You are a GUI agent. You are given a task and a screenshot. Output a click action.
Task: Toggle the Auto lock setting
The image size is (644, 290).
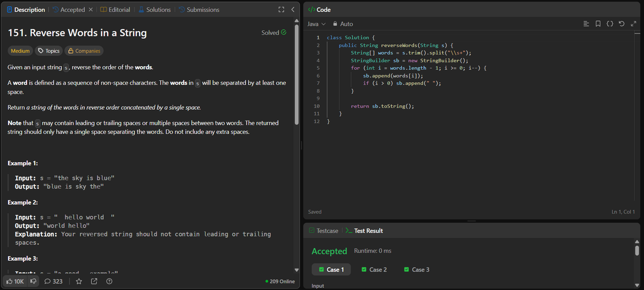(343, 24)
